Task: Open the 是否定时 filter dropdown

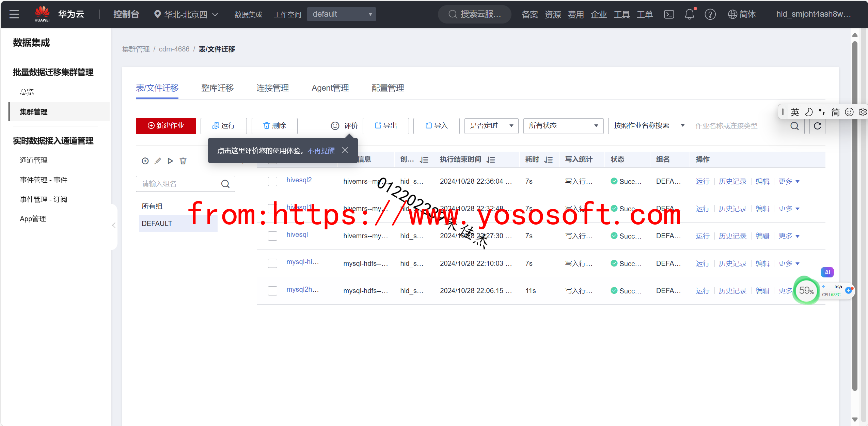Action: click(x=491, y=126)
